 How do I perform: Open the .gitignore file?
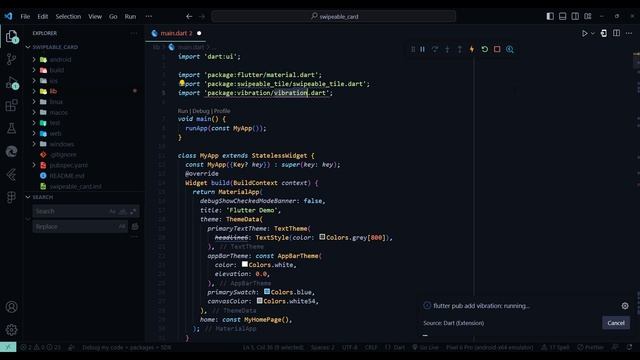point(63,155)
